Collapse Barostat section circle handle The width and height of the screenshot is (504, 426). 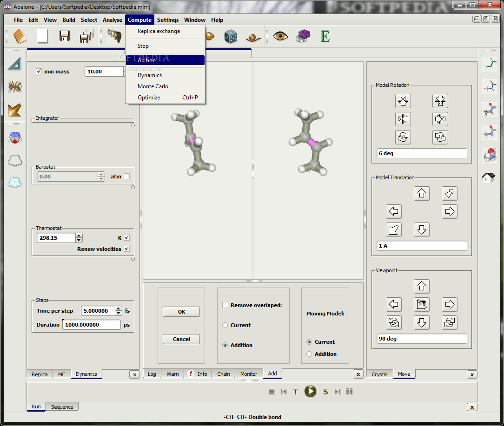tap(133, 187)
